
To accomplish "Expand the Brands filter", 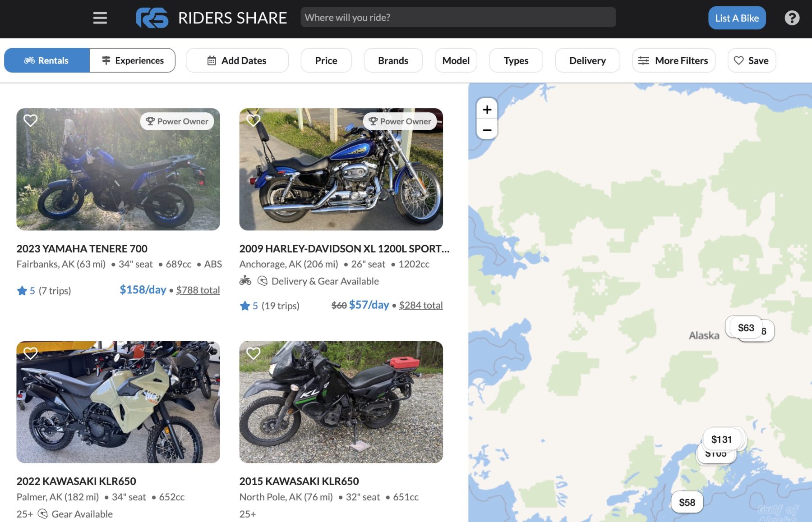I will (393, 60).
